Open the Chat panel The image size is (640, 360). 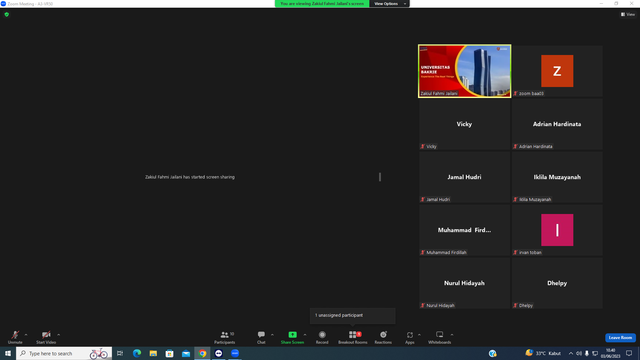261,337
